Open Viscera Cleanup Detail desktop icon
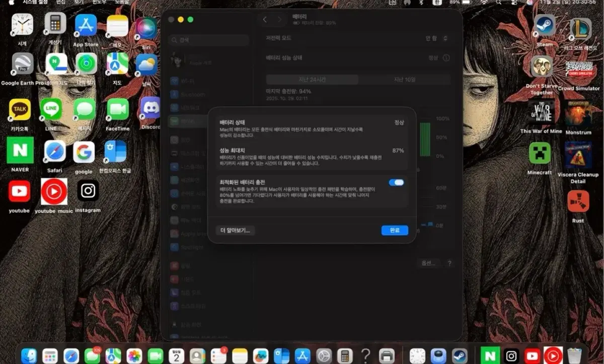The image size is (604, 364). pyautogui.click(x=578, y=155)
